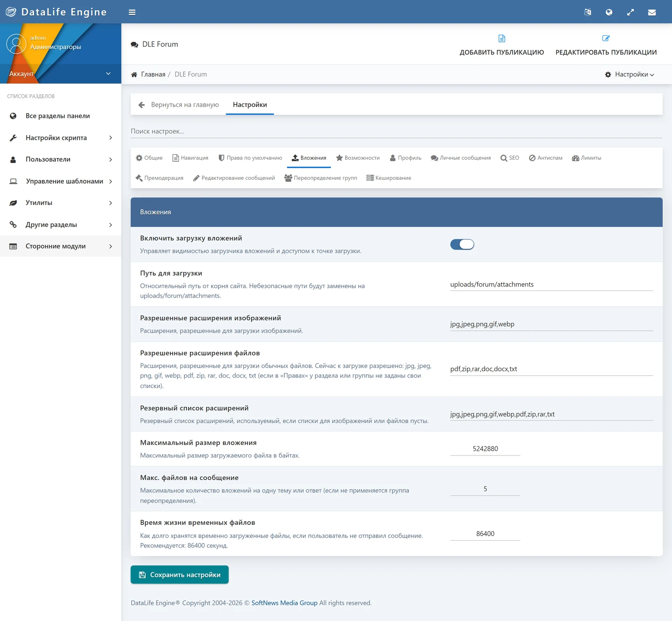Click the globe site icon in header
Image resolution: width=672 pixels, height=621 pixels.
pos(609,12)
